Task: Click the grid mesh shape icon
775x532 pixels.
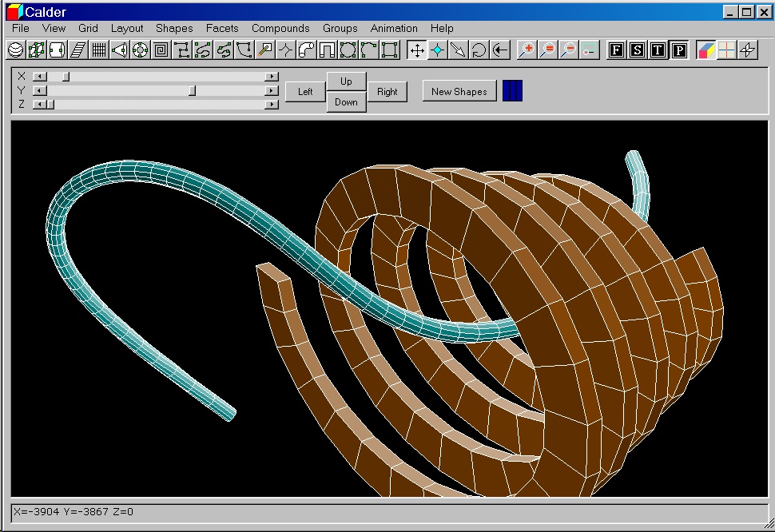Action: pyautogui.click(x=98, y=50)
